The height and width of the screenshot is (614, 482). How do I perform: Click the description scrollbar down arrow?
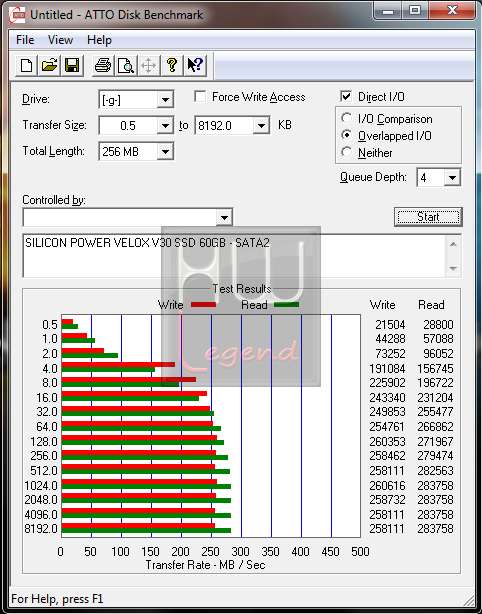click(x=453, y=269)
